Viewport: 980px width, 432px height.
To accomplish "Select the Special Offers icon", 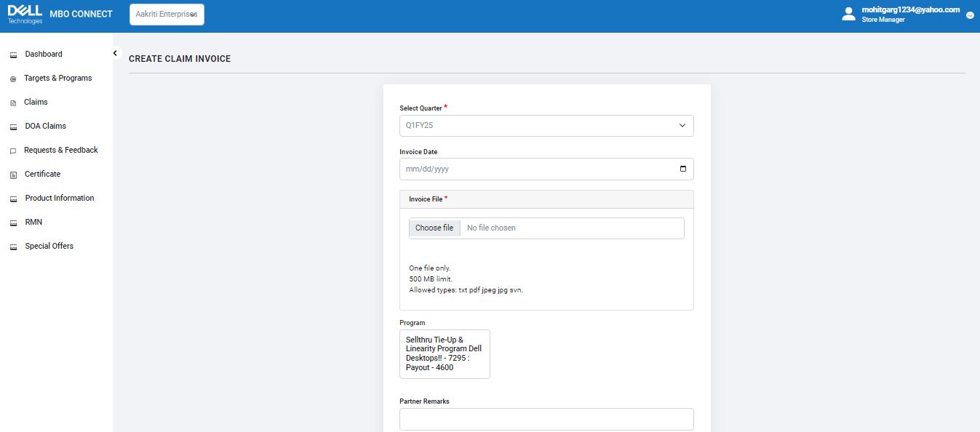I will 12,246.
